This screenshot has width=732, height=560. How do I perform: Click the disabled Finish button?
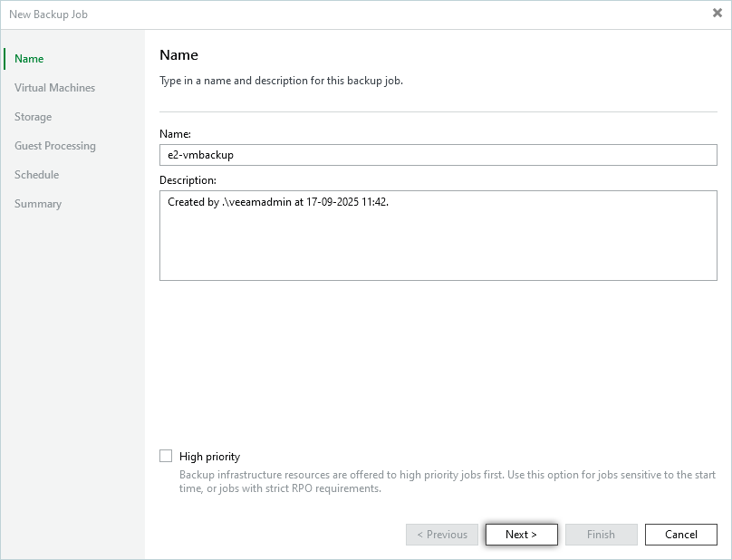[601, 535]
